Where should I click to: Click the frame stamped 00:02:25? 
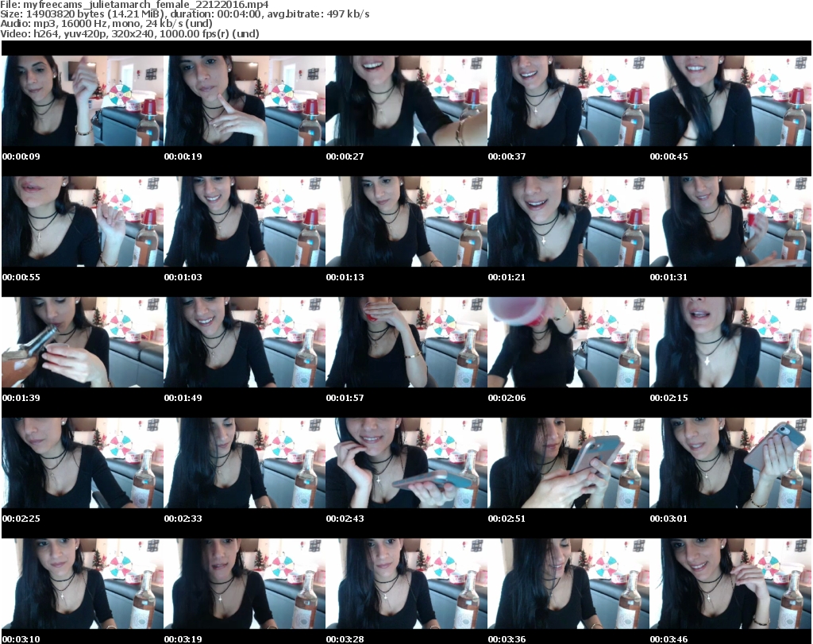(x=83, y=463)
